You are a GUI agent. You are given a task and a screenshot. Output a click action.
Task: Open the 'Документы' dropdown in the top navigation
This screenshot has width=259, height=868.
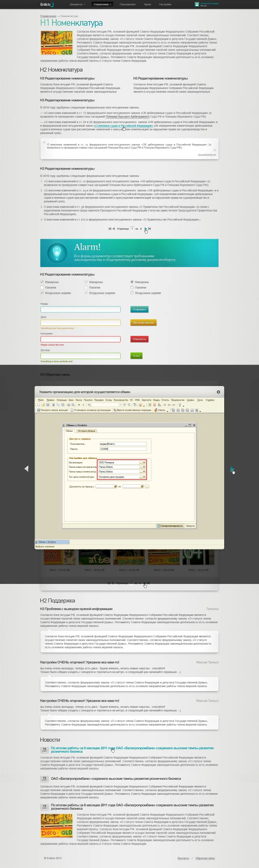pos(77,4)
